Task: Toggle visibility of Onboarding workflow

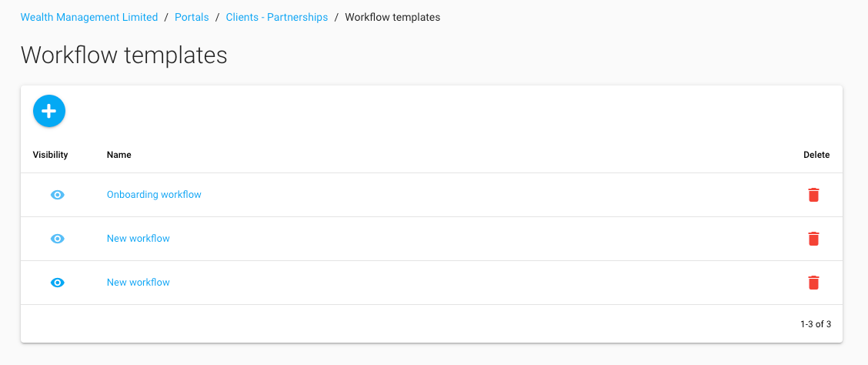Action: pyautogui.click(x=58, y=195)
